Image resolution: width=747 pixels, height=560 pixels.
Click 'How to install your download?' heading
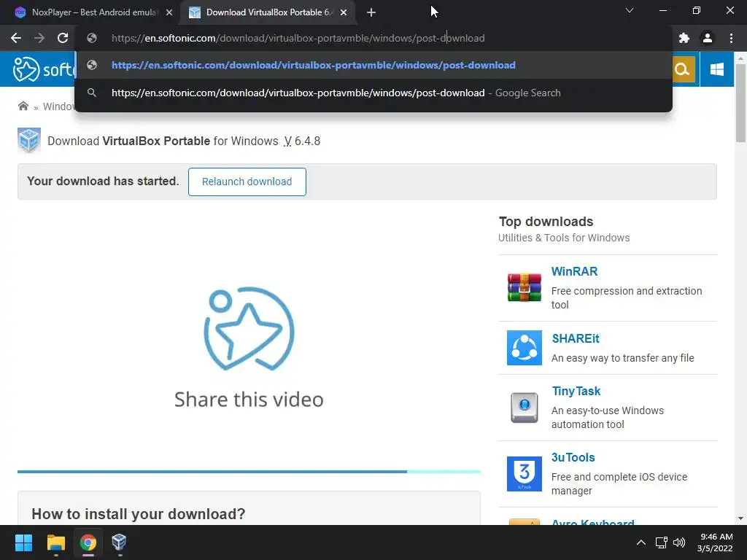click(x=138, y=514)
